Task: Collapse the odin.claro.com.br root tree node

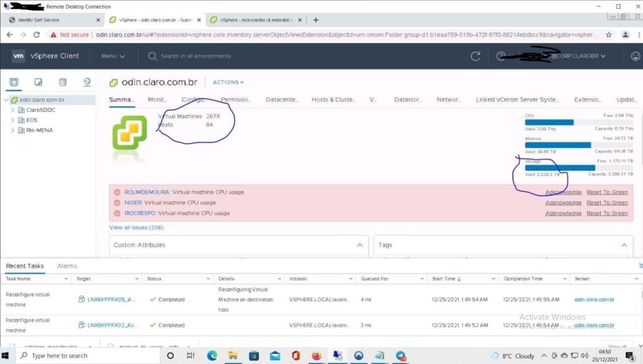Action: pos(6,100)
